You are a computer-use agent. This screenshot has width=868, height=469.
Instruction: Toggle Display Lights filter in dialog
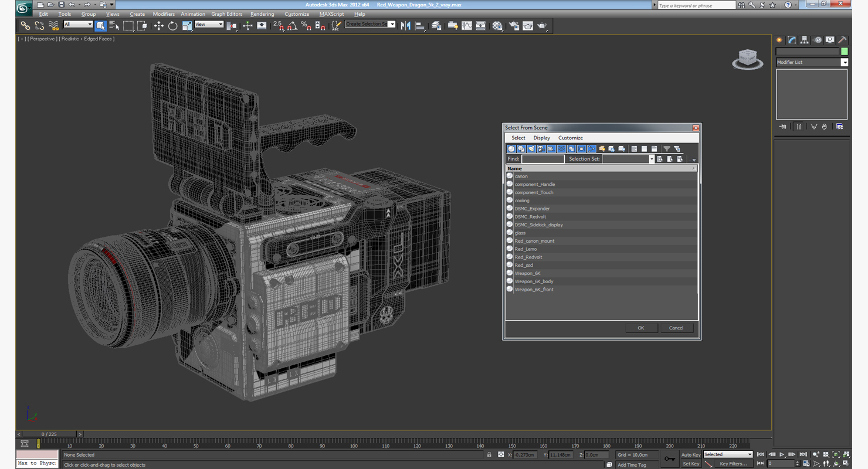pos(531,149)
